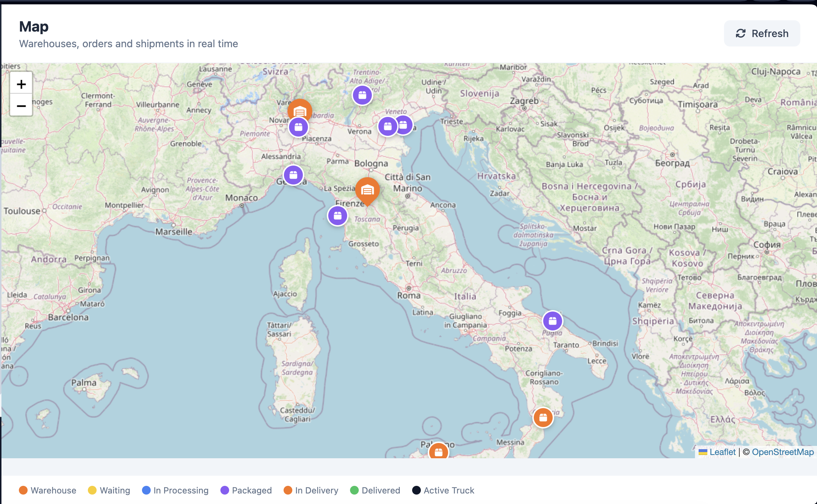Open the packaged marker on the Toscana coast
This screenshot has height=504, width=817.
tap(337, 215)
